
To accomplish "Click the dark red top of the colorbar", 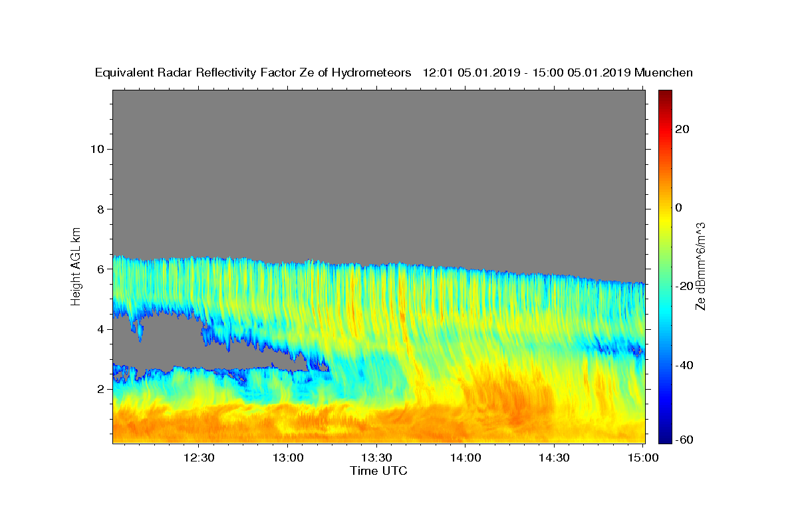I will pos(665,94).
